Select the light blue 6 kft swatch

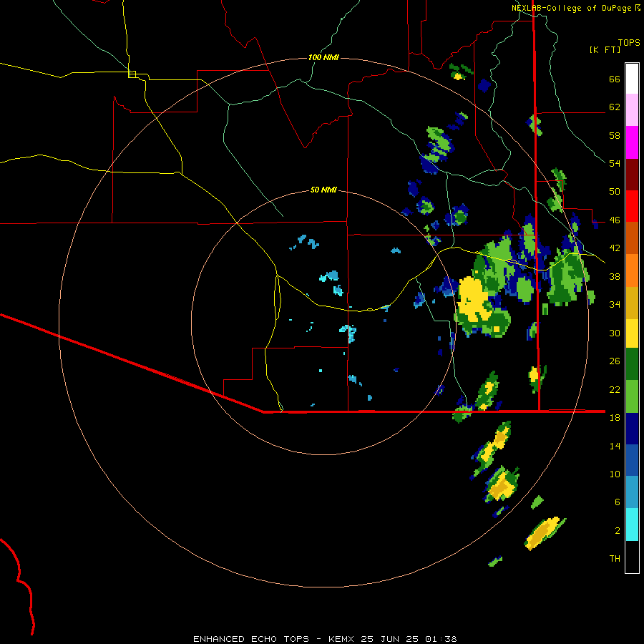[632, 492]
